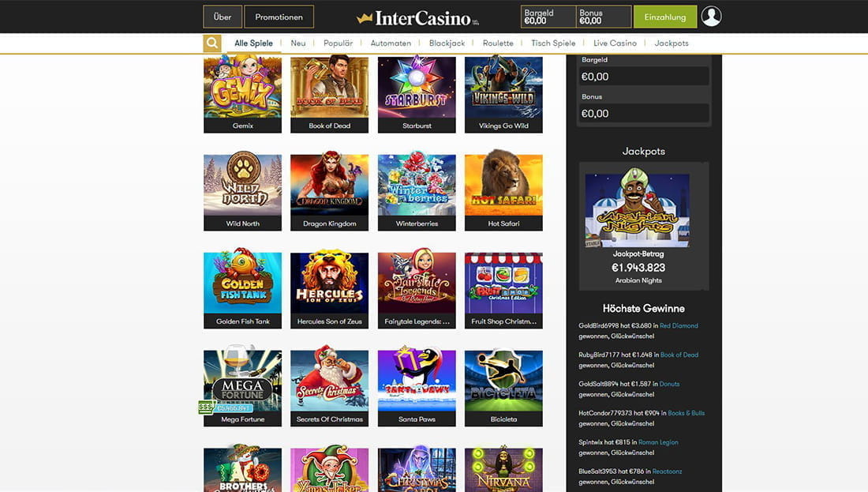This screenshot has height=492, width=868.
Task: Launch the Golden Fish Tank game
Action: (242, 289)
